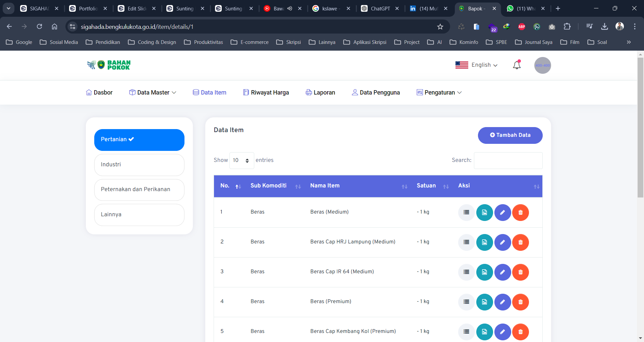Open the notifications bell
Viewport: 644px width, 342px height.
click(517, 65)
